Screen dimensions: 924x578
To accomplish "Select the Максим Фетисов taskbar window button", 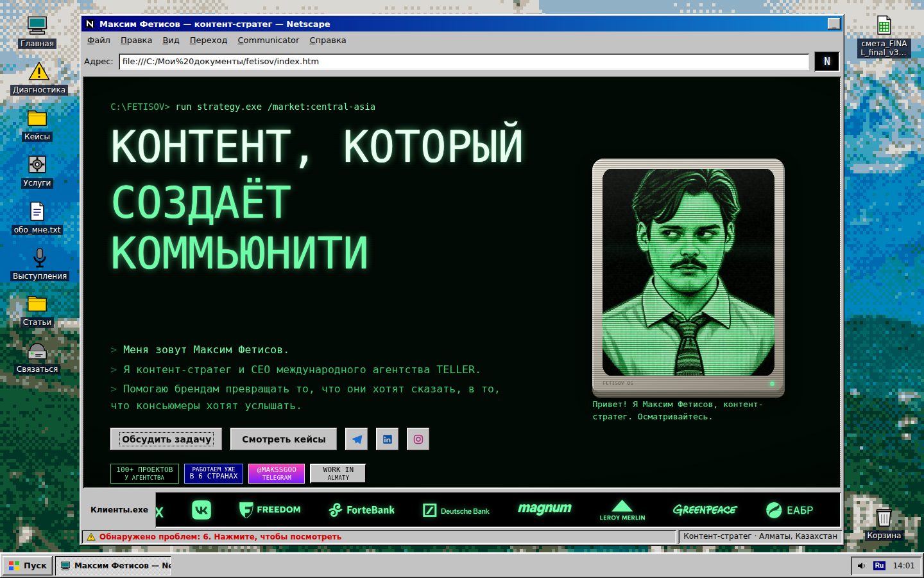I will (114, 566).
